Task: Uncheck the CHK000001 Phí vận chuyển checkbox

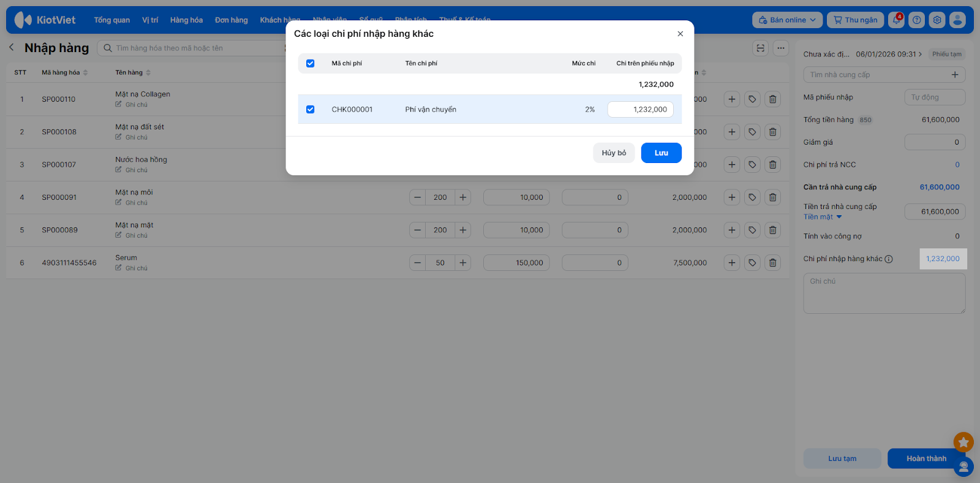Action: (311, 110)
